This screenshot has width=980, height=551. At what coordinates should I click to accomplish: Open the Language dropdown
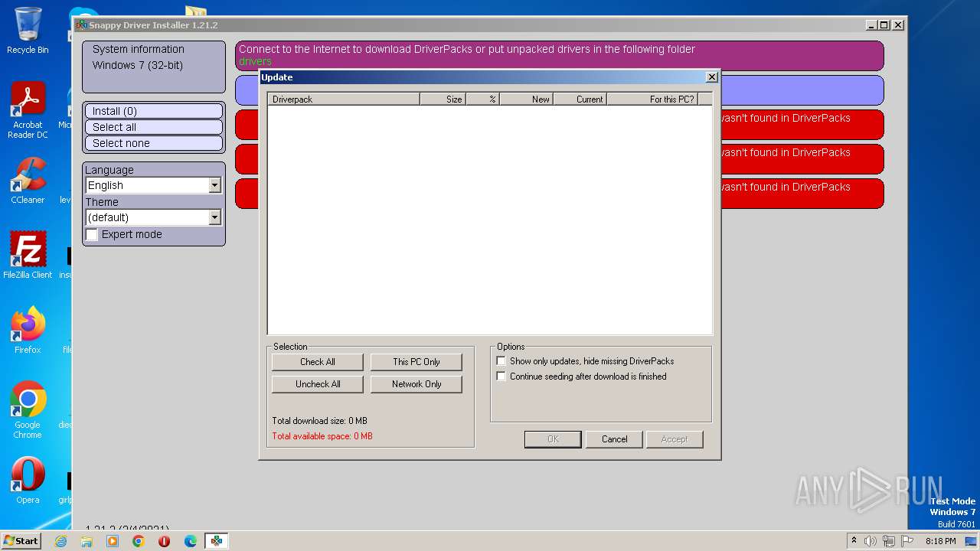click(x=214, y=185)
